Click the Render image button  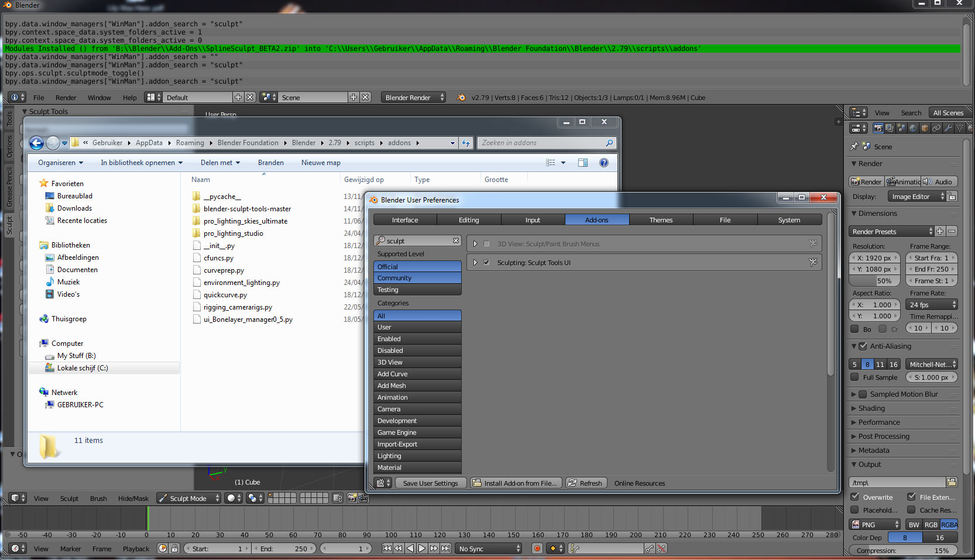(866, 181)
